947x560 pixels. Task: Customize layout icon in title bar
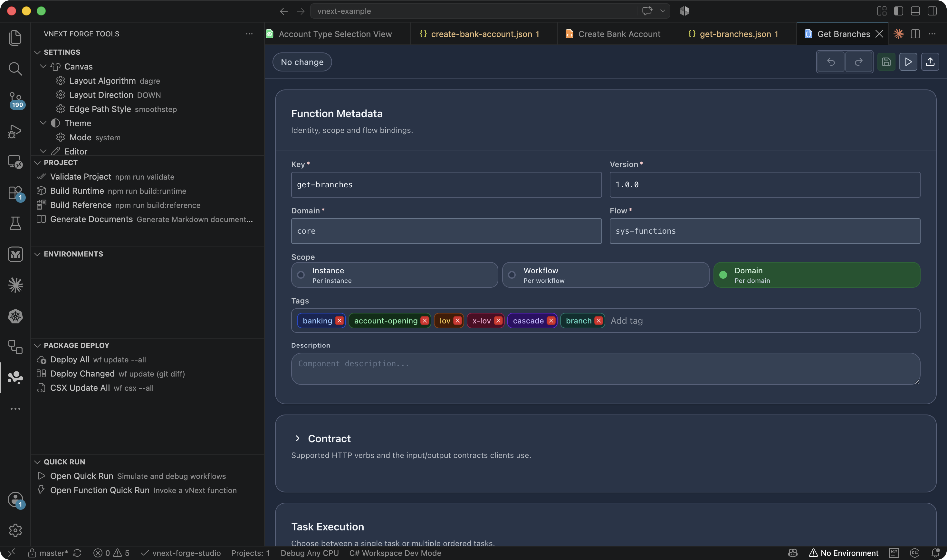tap(882, 11)
